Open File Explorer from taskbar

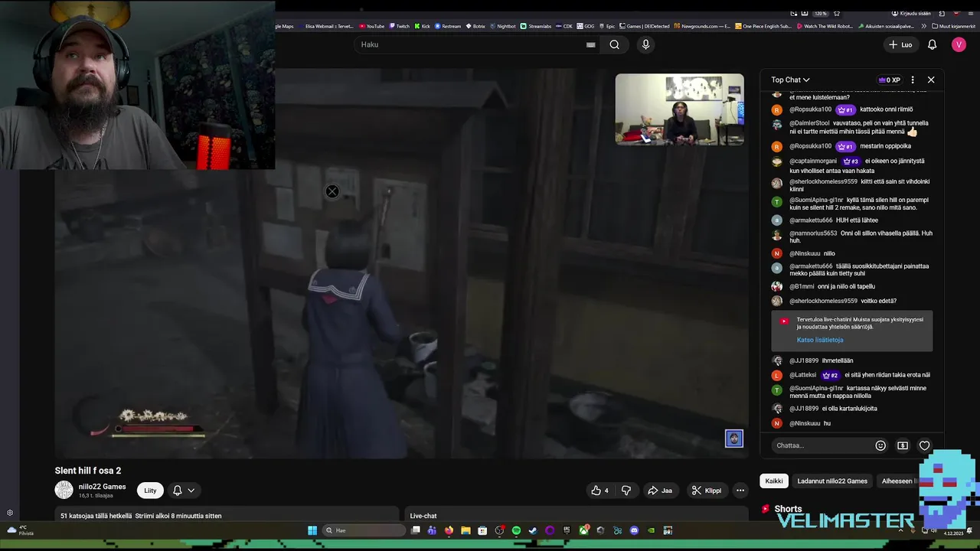point(465,530)
